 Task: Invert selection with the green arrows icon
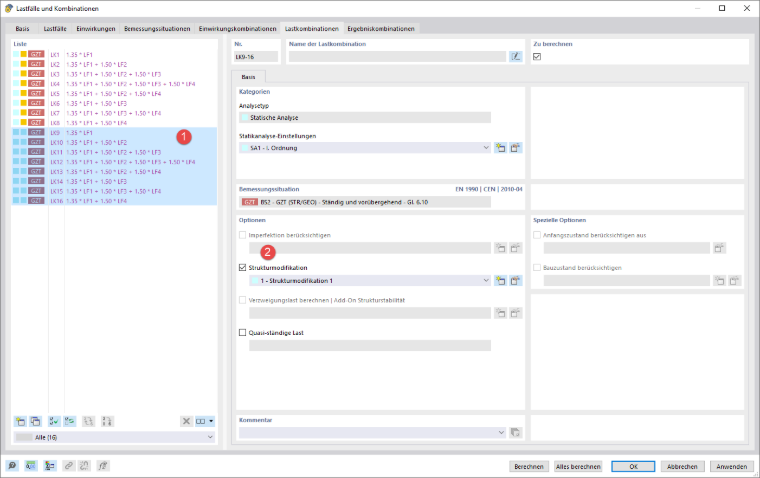(70, 421)
